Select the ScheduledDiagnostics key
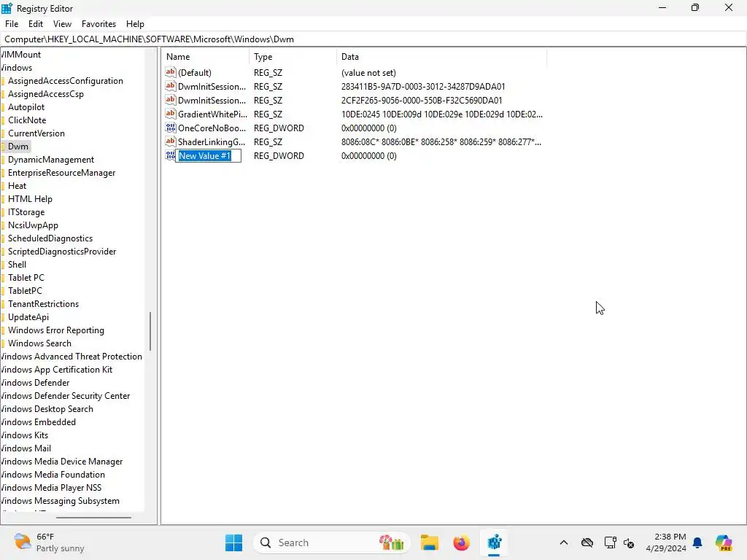 point(50,238)
